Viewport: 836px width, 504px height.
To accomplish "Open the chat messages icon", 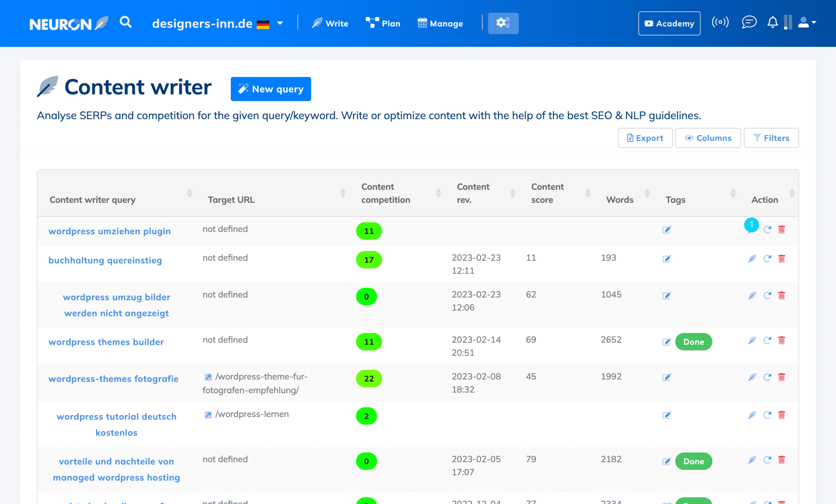I will point(749,22).
